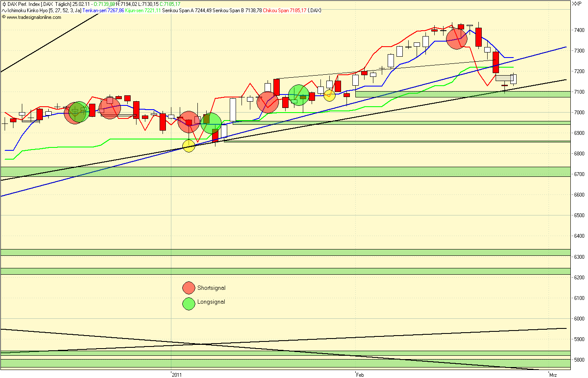Screen dimensions: 588x378
Task: Select the Feb label on the time axis
Action: (359, 374)
